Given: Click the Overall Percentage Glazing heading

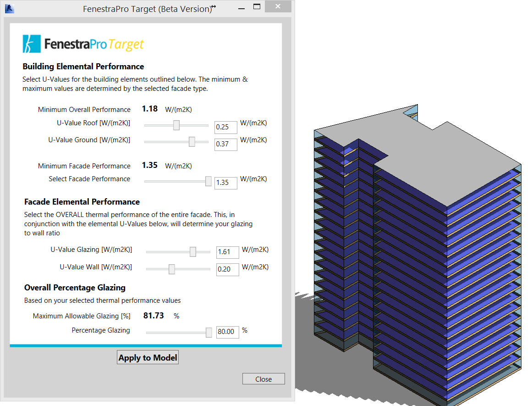Looking at the screenshot, I should pos(75,288).
